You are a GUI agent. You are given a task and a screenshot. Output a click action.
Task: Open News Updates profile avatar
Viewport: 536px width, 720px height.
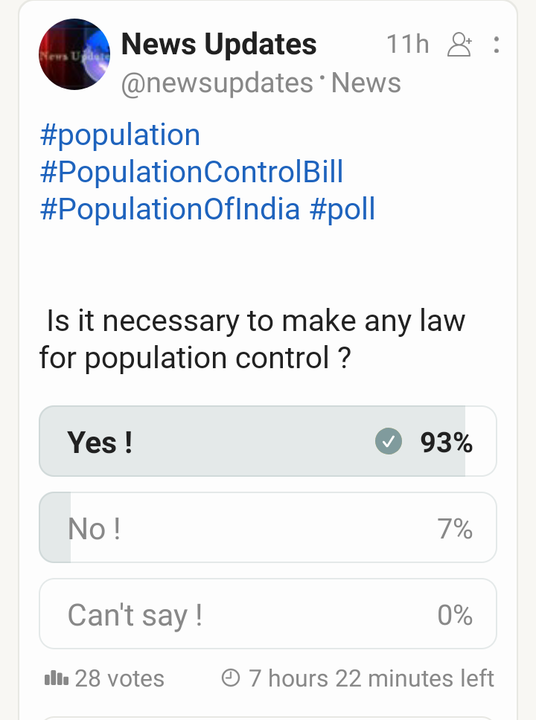pyautogui.click(x=74, y=54)
